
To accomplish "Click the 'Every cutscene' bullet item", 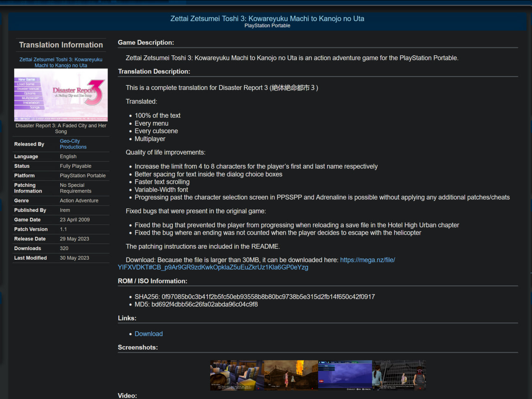I will pos(156,131).
